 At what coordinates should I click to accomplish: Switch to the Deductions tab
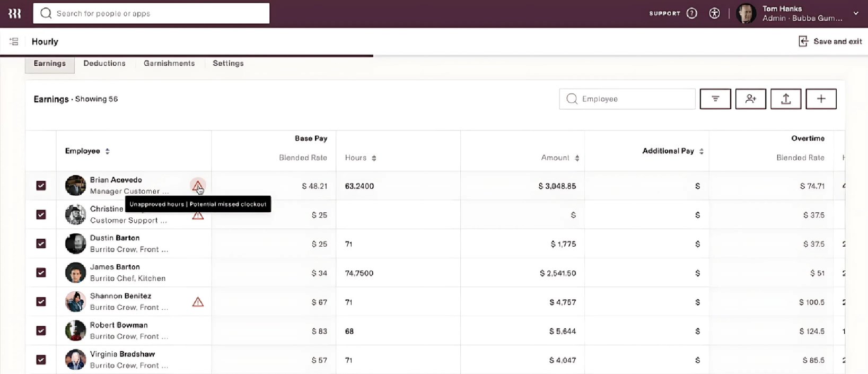104,63
